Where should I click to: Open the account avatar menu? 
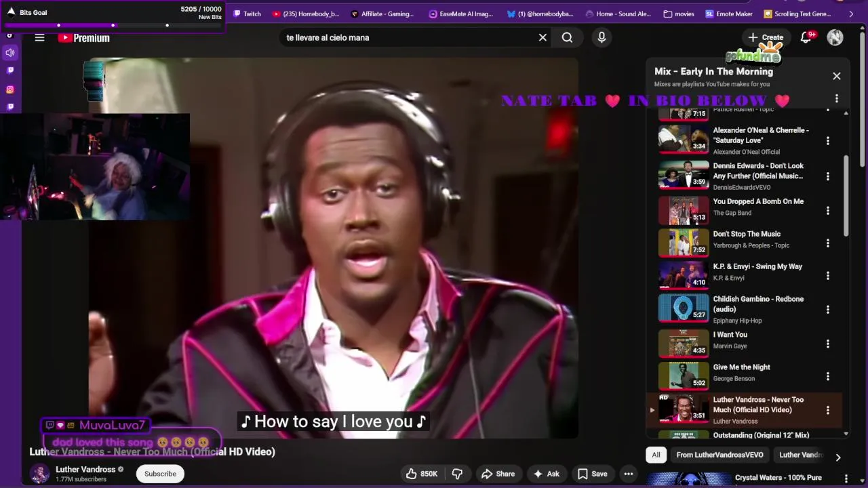pyautogui.click(x=835, y=37)
